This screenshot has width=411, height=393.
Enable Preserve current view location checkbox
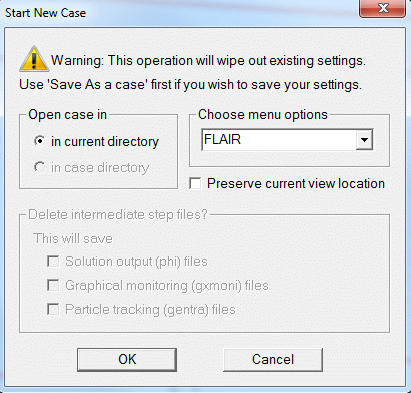click(195, 184)
